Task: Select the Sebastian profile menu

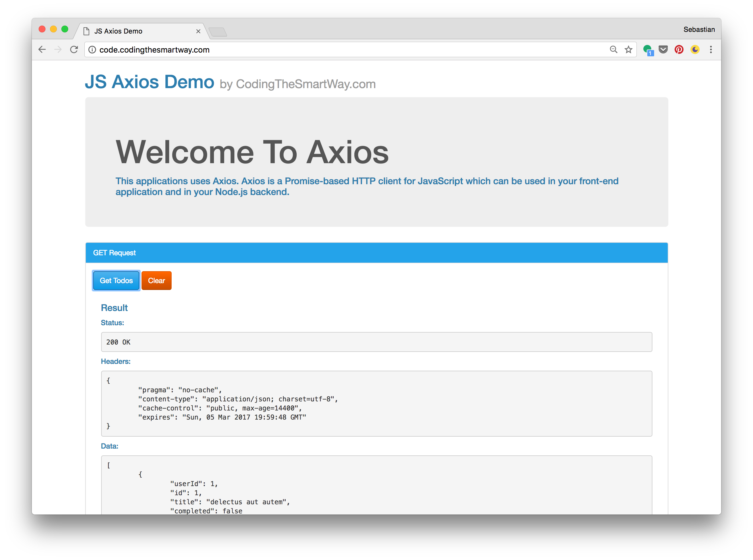Action: (x=699, y=30)
